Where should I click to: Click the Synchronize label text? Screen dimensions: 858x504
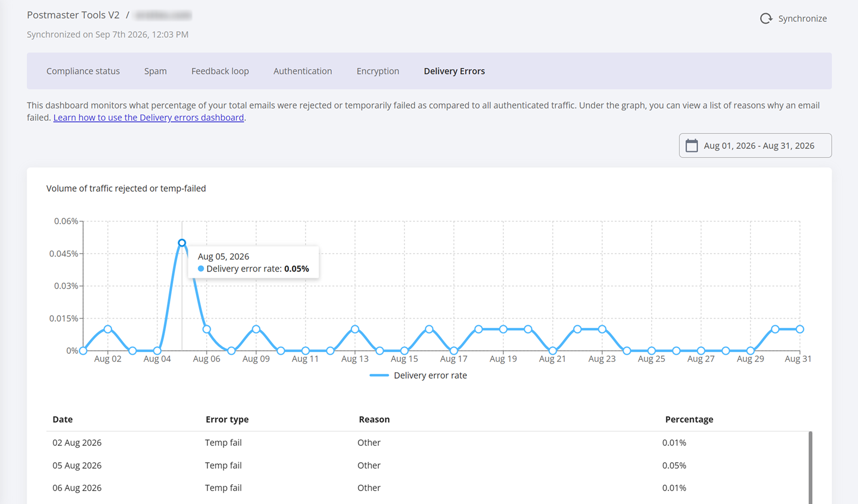tap(802, 18)
